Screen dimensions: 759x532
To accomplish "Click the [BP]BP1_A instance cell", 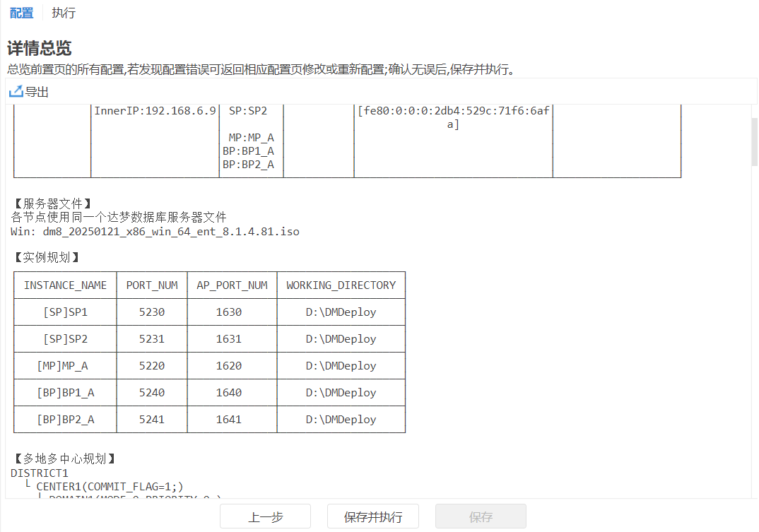I will point(65,393).
